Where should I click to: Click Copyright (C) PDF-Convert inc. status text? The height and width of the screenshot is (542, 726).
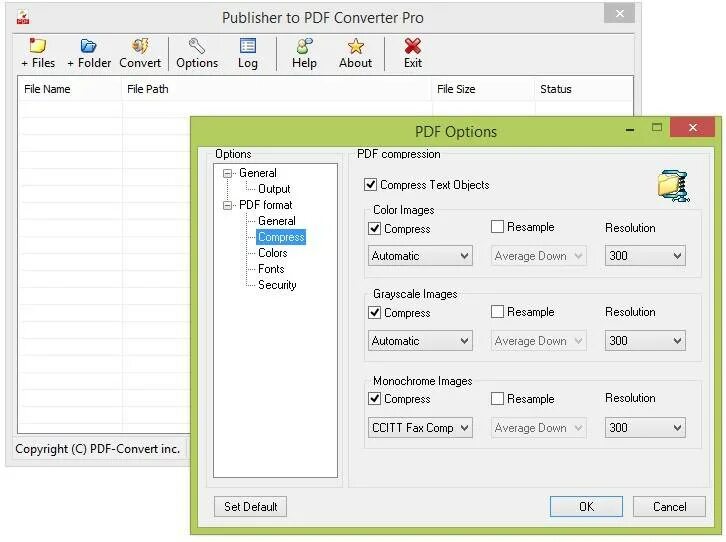[98, 449]
